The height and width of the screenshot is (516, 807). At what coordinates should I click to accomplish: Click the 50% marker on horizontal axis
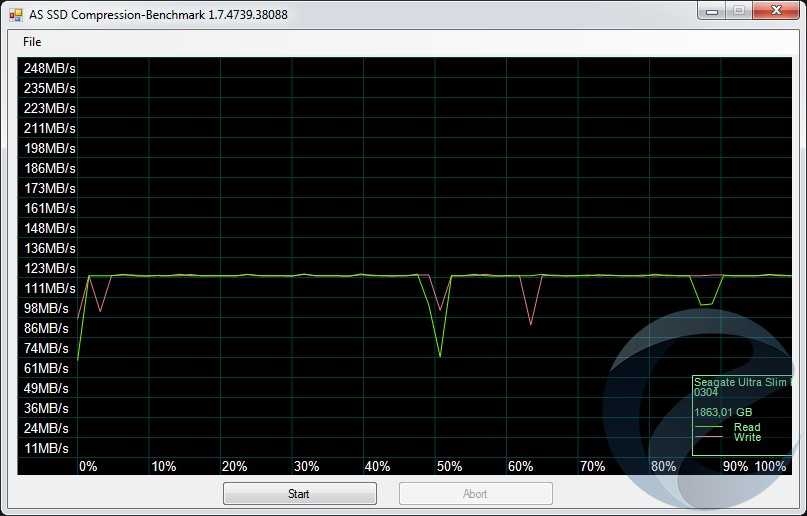click(449, 466)
